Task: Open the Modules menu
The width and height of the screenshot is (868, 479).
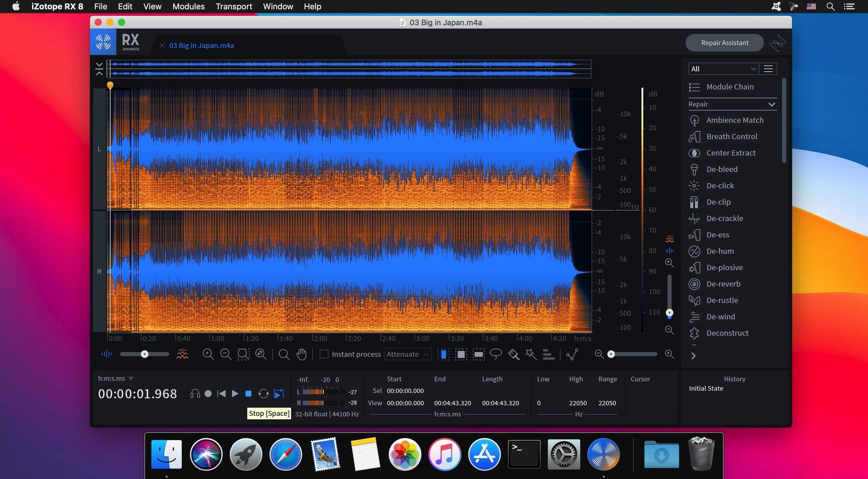Action: [188, 6]
